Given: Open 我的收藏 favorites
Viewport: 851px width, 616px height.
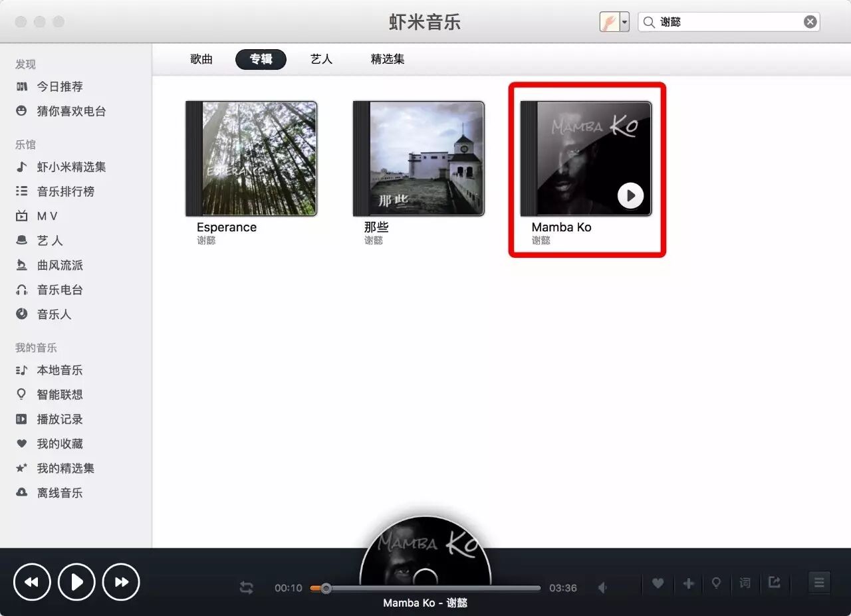Looking at the screenshot, I should click(60, 444).
